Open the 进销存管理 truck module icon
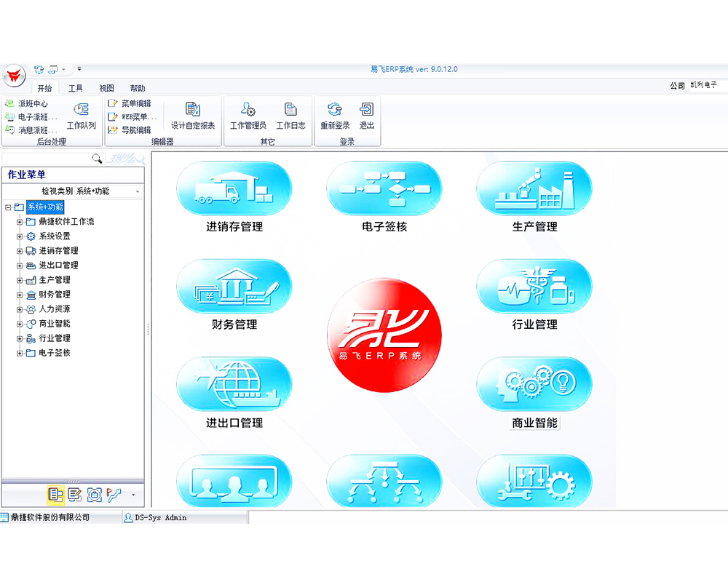The width and height of the screenshot is (728, 582). click(x=234, y=188)
